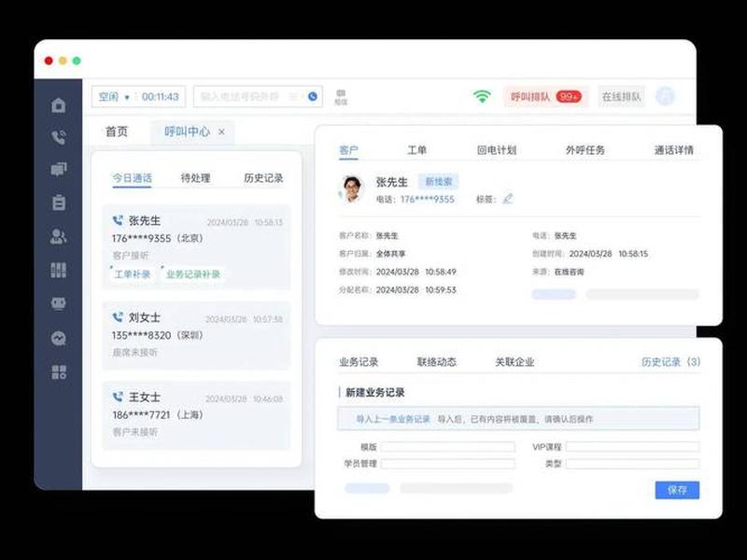The image size is (747, 560).
Task: Open the customers people icon in the sidebar
Action: click(58, 236)
